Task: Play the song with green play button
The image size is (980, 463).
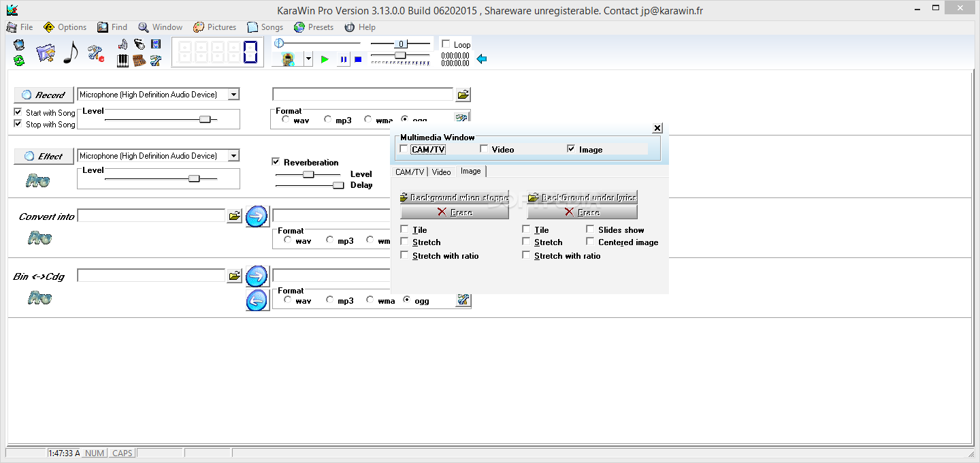Action: (325, 59)
